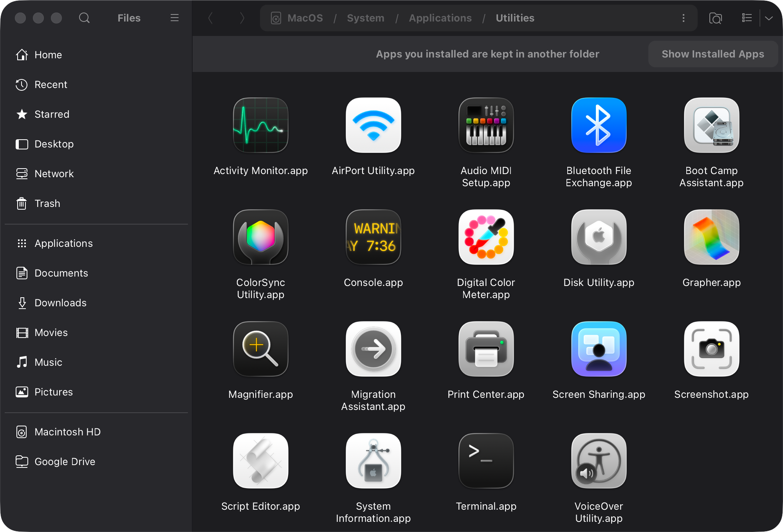
Task: Open Disk Utility app icon
Action: point(599,237)
